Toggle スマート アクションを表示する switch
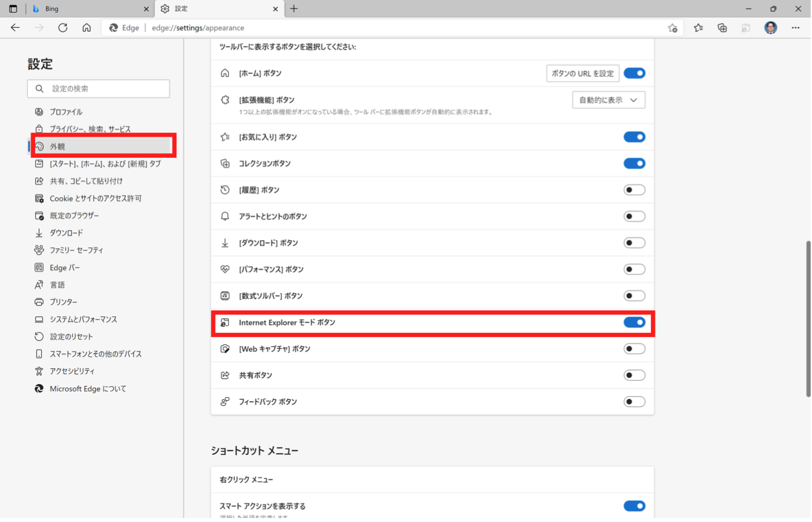The image size is (812, 522). click(x=634, y=506)
